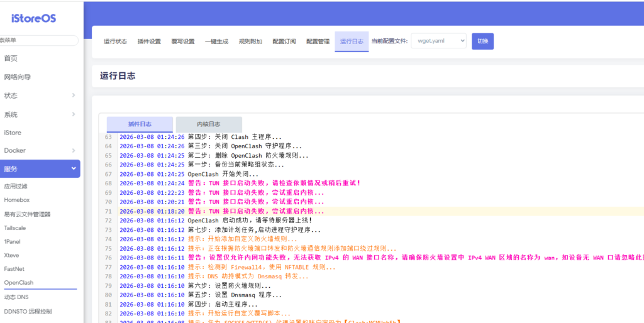
Task: Click in the menu search field
Action: (39, 40)
